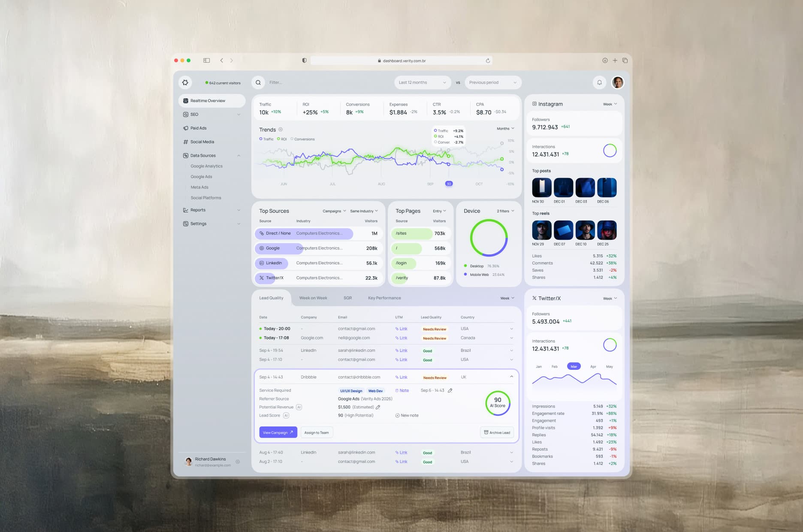Image resolution: width=803 pixels, height=532 pixels.
Task: Toggle Conversions series in Trends legend
Action: tap(302, 139)
